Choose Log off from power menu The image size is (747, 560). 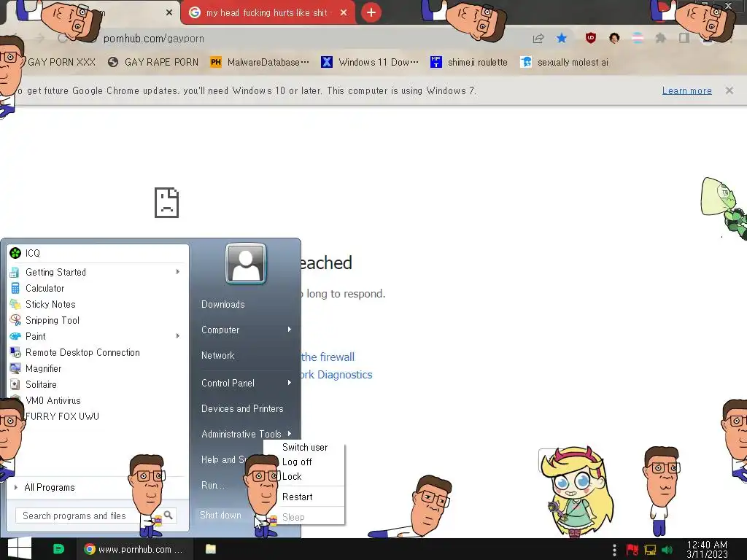(297, 462)
